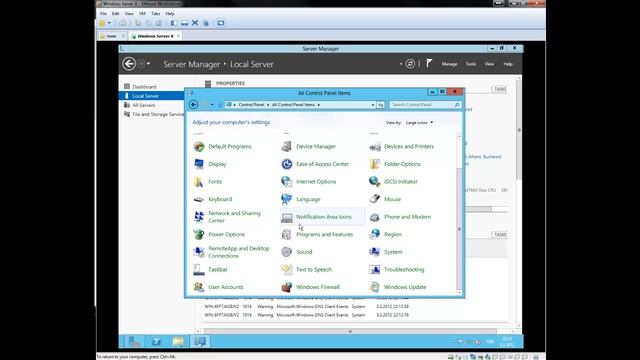Open File Explorer from taskbar

point(178,341)
